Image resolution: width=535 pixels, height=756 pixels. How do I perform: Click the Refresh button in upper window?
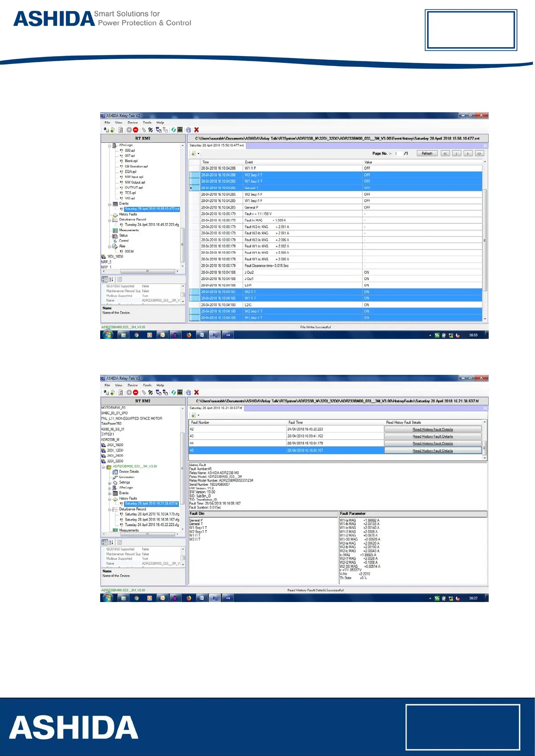(x=427, y=154)
